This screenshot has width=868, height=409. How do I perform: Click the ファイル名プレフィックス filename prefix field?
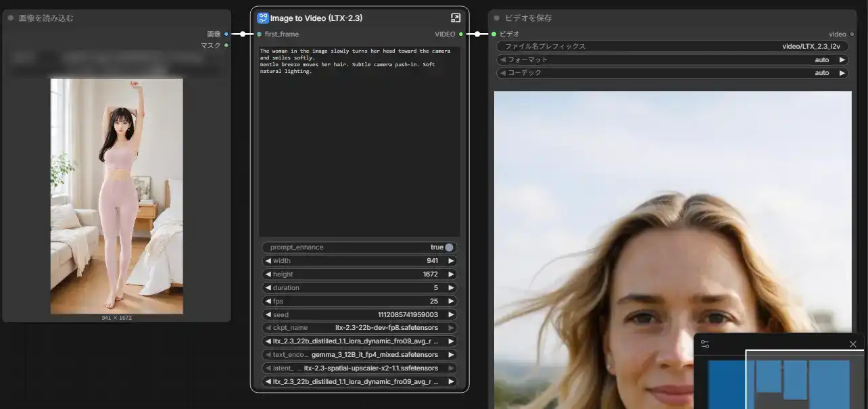[673, 47]
